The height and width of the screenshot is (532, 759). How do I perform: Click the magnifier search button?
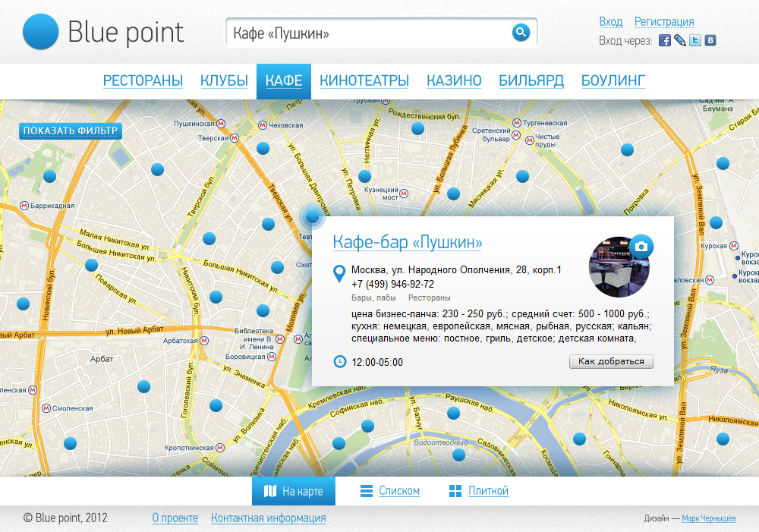point(520,32)
